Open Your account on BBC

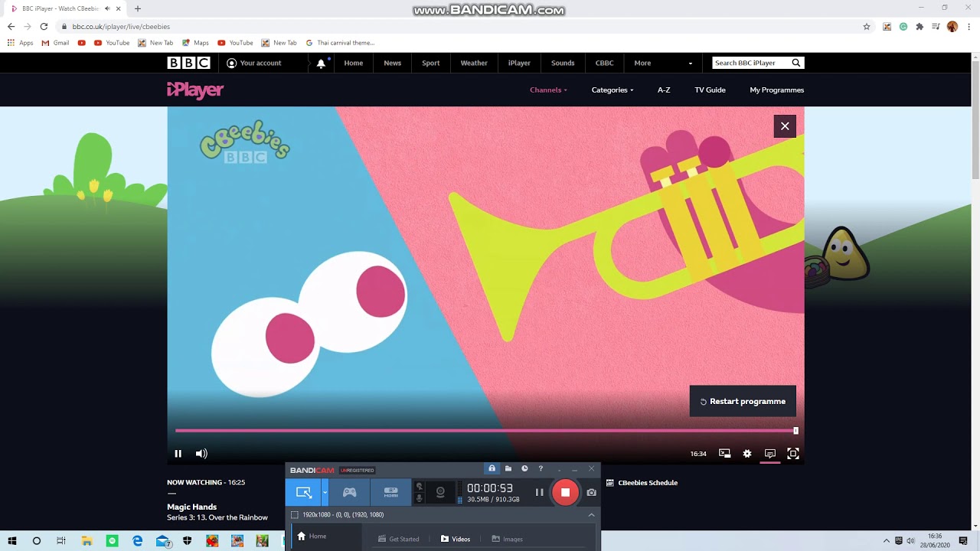(254, 63)
